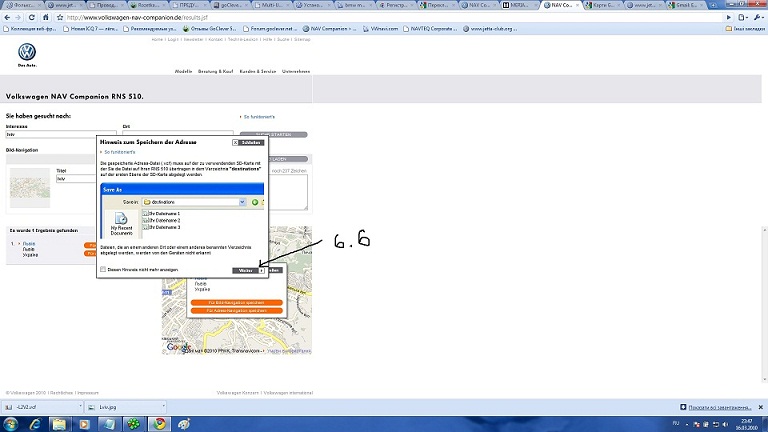Reload the page with the refresh icon
The height and width of the screenshot is (432, 768).
click(x=32, y=17)
